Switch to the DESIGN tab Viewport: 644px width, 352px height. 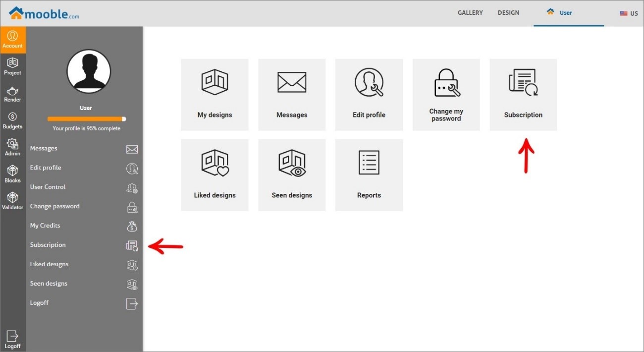point(508,13)
